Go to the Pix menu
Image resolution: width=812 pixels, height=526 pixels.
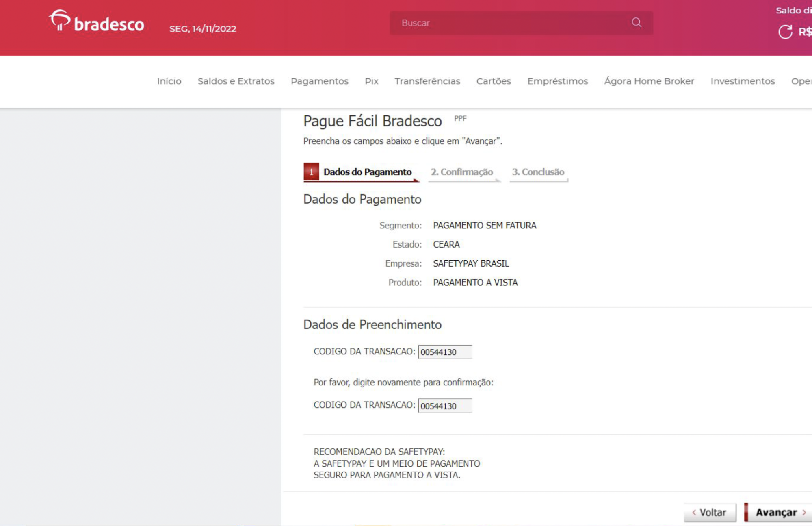(x=371, y=81)
